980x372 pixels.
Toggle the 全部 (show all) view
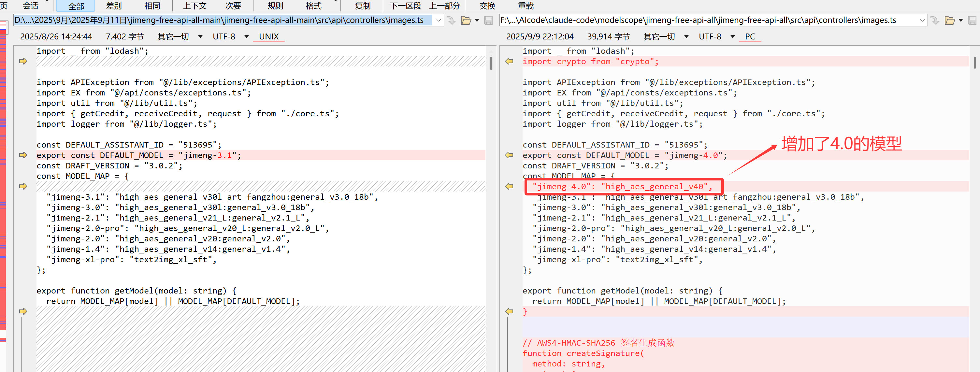pyautogui.click(x=76, y=6)
